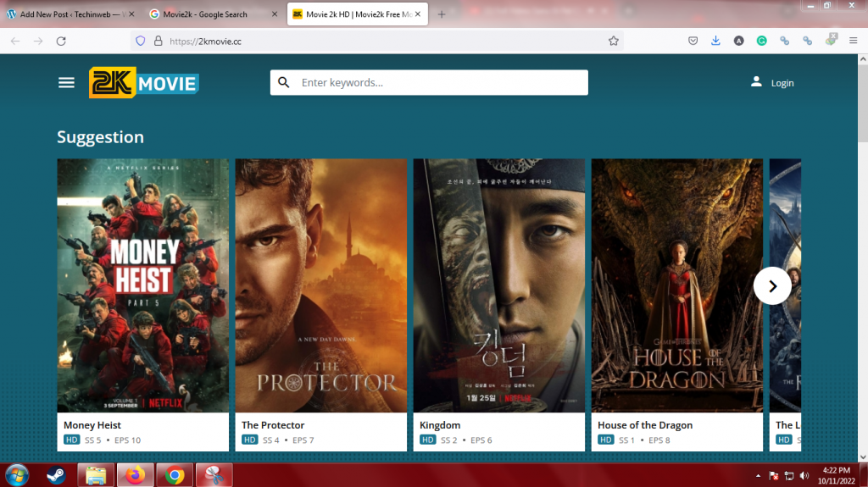Open the Pocket save icon
868x487 pixels.
pos(693,41)
